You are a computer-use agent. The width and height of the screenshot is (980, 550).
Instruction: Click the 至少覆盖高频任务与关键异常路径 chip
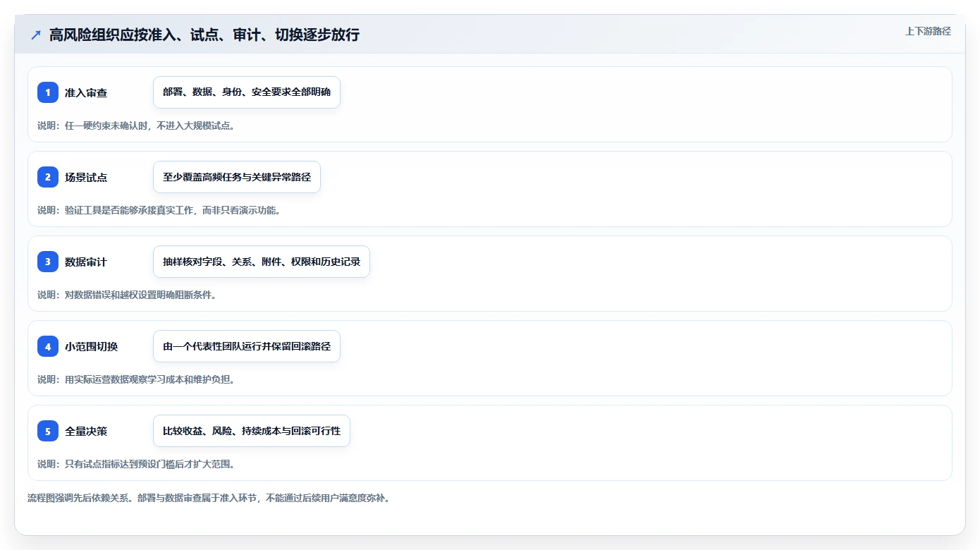237,177
